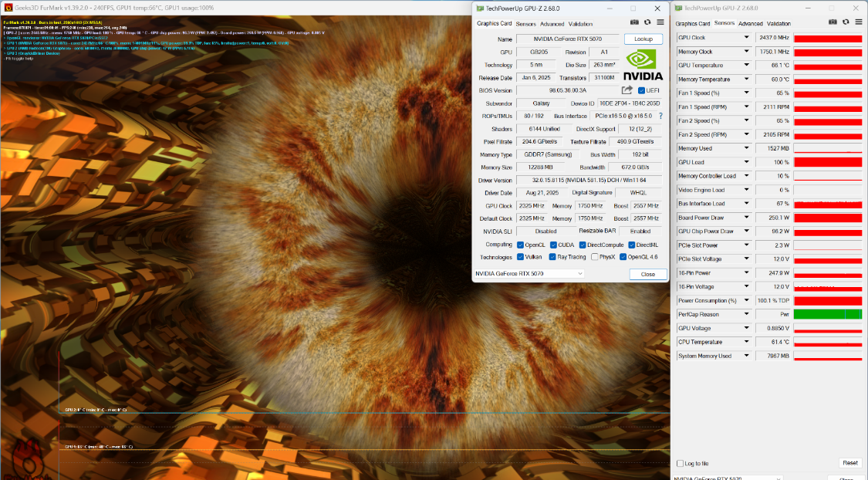Click the BIOS export share icon
Screen dimensions: 868x480
627,90
